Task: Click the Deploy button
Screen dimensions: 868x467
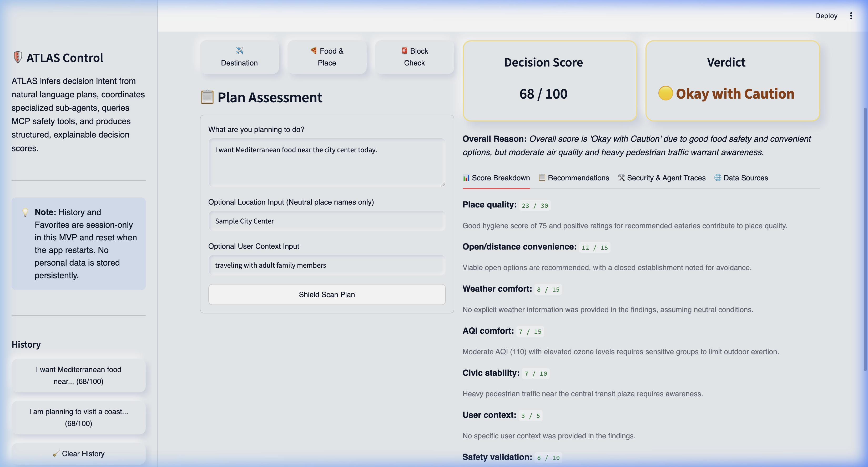Action: [826, 16]
